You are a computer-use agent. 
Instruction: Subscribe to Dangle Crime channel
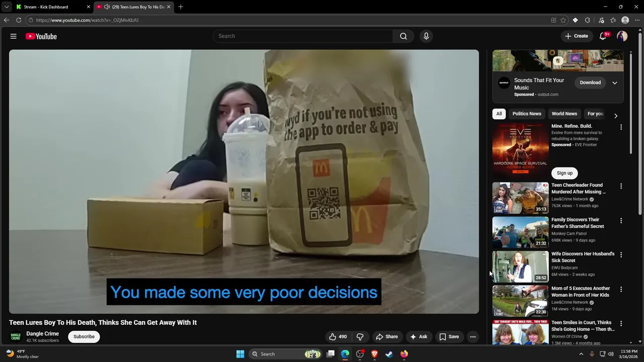[x=84, y=337]
